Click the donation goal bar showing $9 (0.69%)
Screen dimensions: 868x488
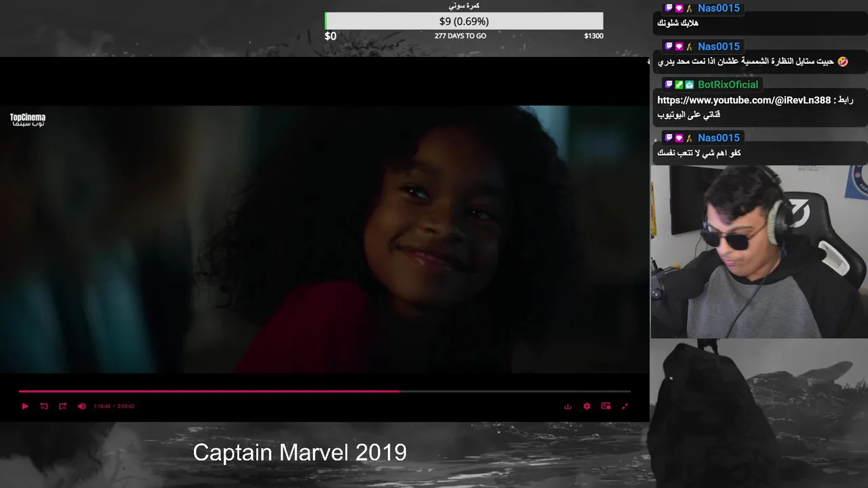click(464, 21)
